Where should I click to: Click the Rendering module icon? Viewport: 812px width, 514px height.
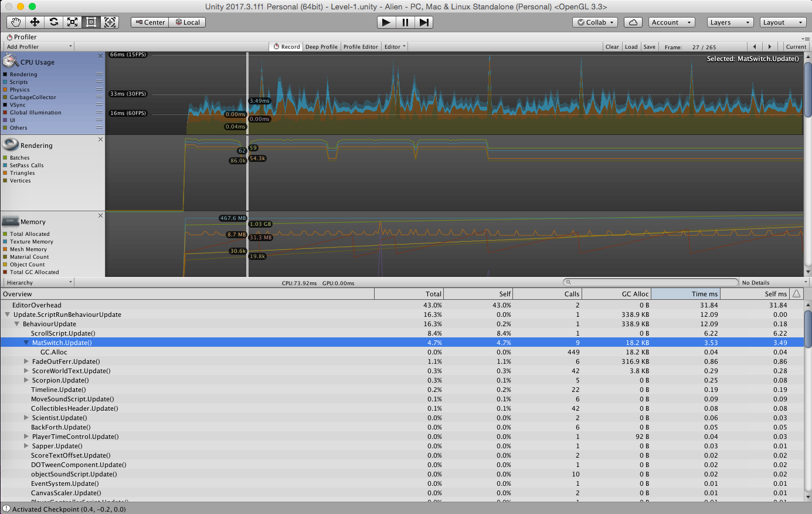coord(10,144)
